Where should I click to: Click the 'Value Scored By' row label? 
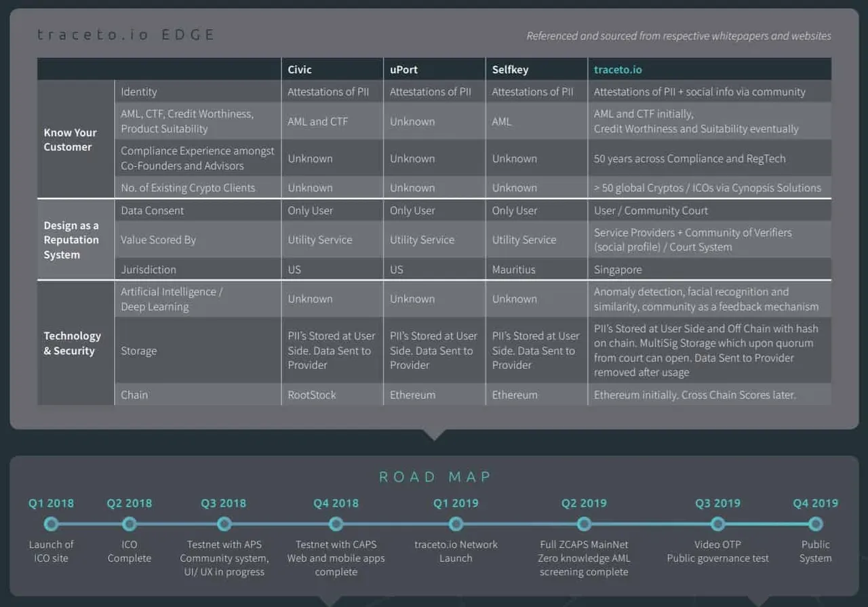click(158, 239)
